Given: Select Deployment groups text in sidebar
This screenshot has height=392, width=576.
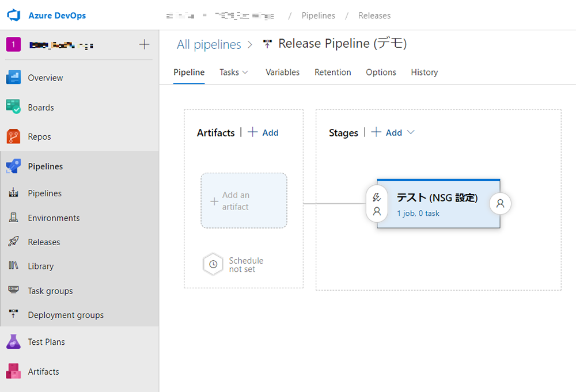Looking at the screenshot, I should [x=66, y=315].
